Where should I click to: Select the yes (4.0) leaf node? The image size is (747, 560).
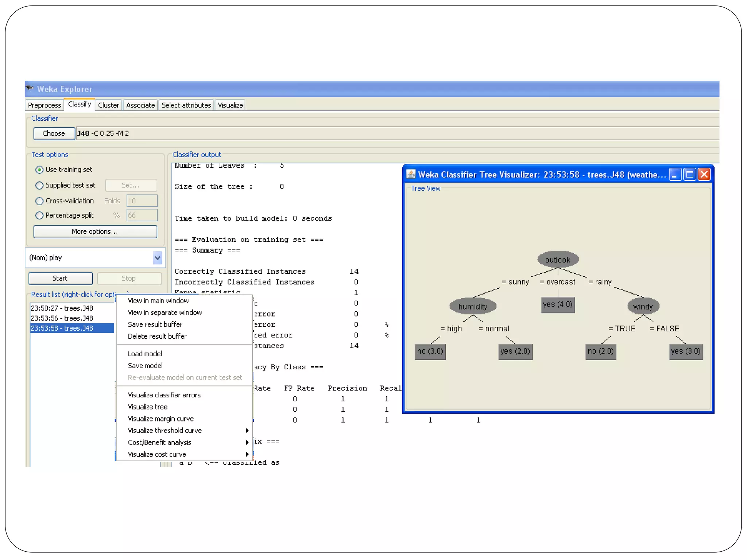pyautogui.click(x=558, y=305)
